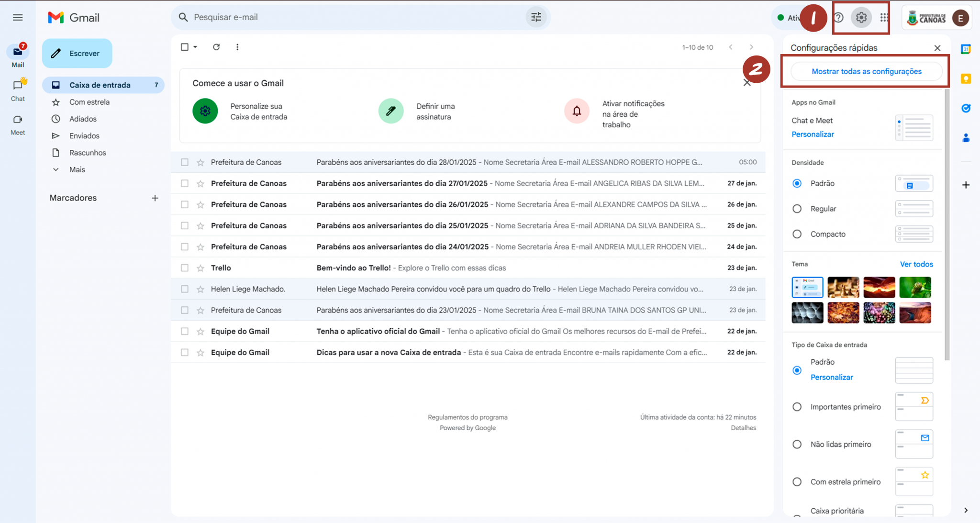The height and width of the screenshot is (523, 980).
Task: Get add-ons plus icon in side panel
Action: coord(966,185)
